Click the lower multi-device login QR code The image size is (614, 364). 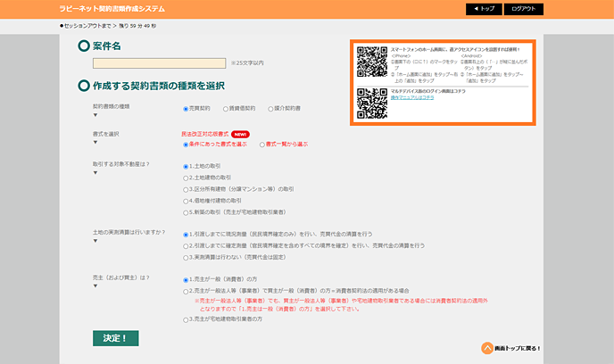click(372, 103)
